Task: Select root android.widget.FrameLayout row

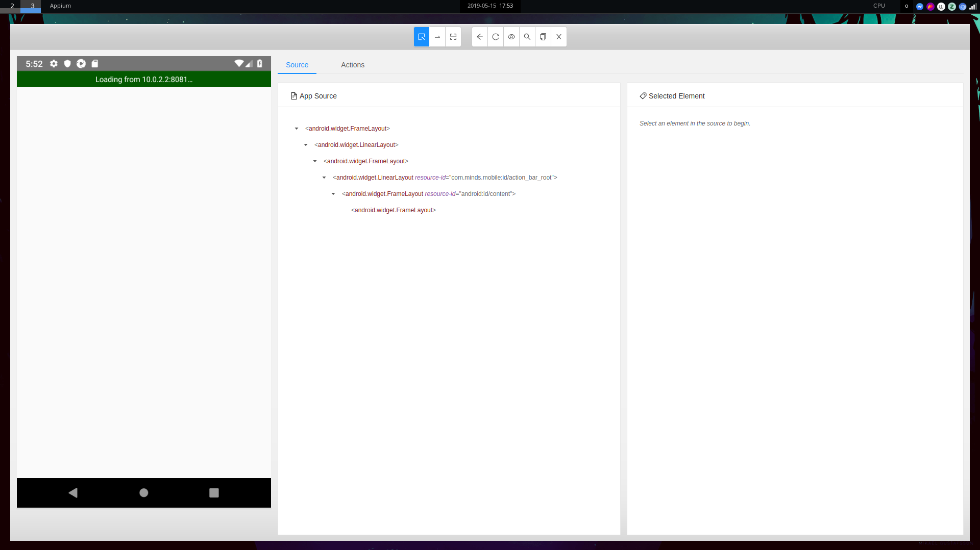Action: click(348, 129)
